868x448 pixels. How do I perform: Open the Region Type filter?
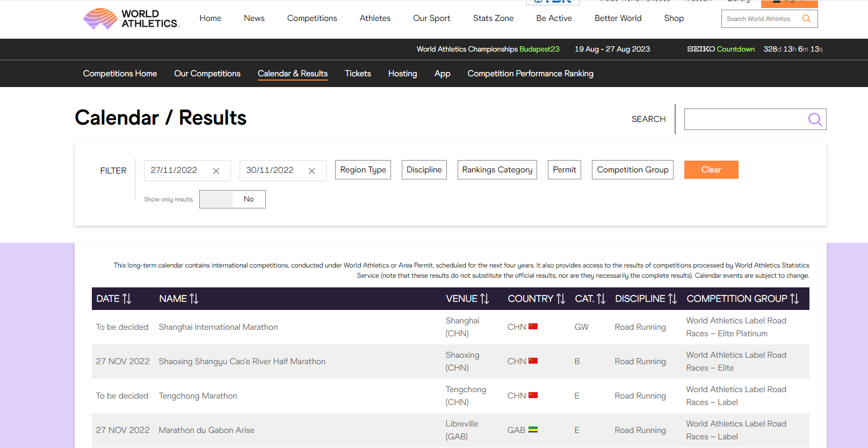coord(363,170)
